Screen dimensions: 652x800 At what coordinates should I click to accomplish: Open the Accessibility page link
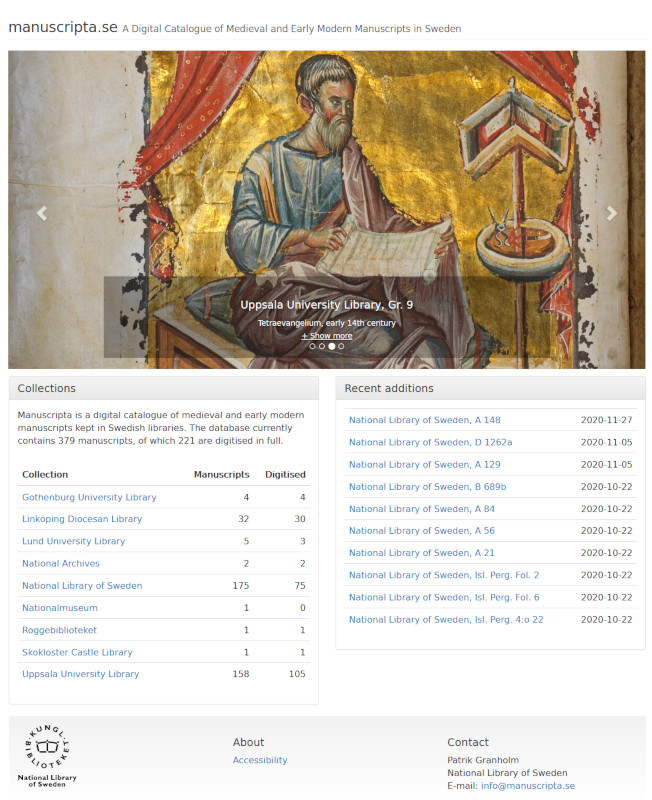tap(260, 760)
